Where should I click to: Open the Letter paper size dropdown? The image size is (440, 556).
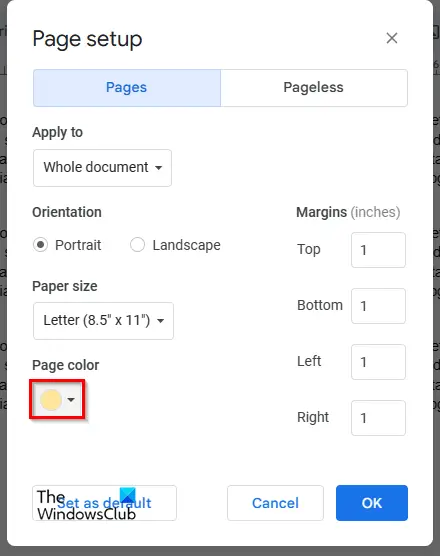[104, 321]
